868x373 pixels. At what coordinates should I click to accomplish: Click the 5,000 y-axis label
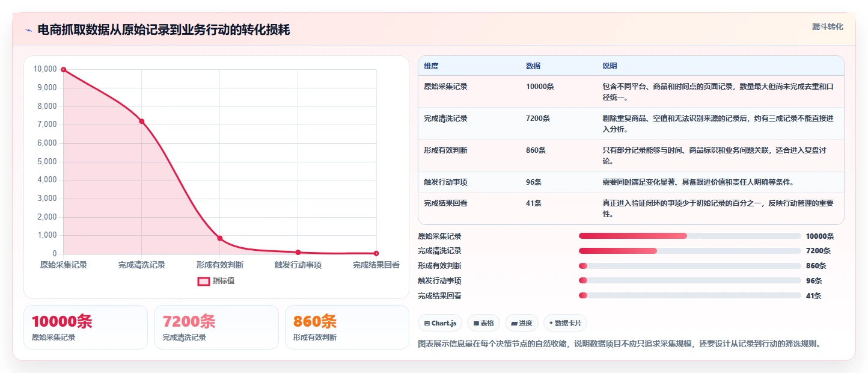pyautogui.click(x=47, y=162)
